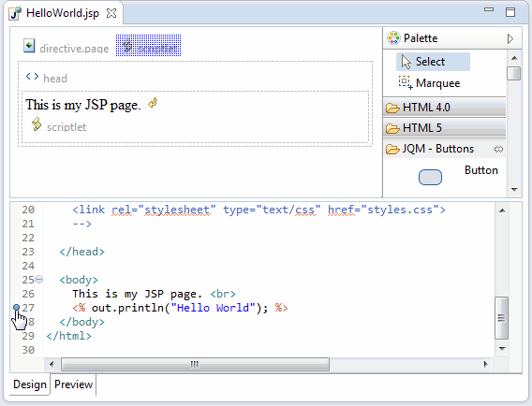The height and width of the screenshot is (406, 532).
Task: Collapse the body tag fold on line 25
Action: (39, 280)
